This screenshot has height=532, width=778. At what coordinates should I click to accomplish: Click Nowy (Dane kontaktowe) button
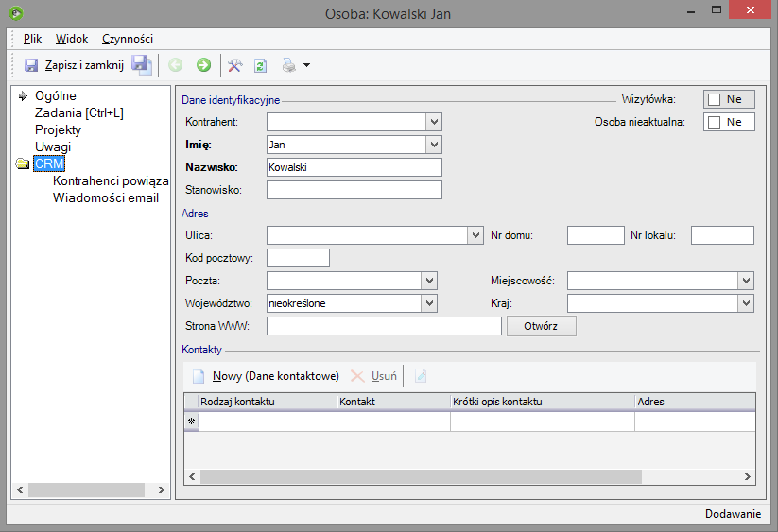pos(266,376)
